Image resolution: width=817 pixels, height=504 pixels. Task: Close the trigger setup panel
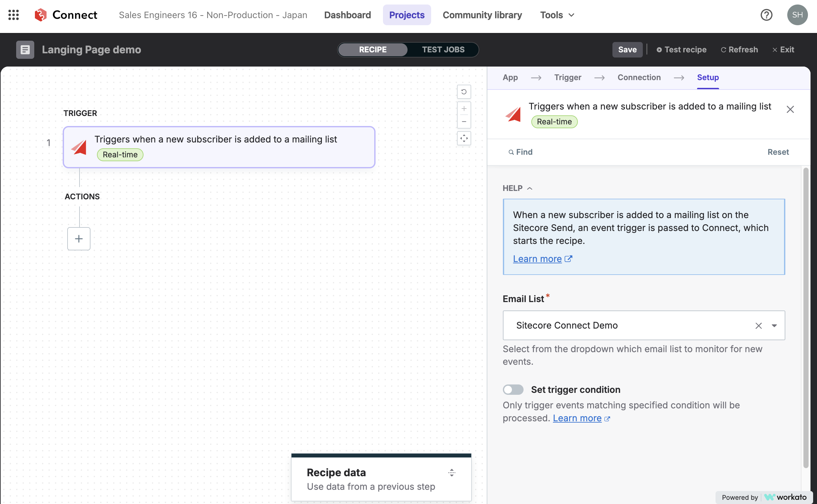[790, 109]
